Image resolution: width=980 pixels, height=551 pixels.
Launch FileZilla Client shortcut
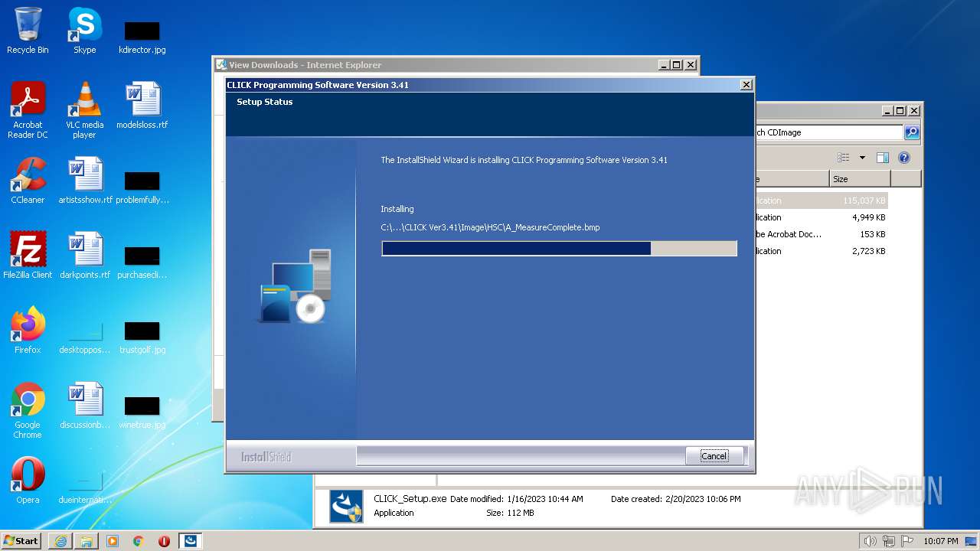(x=28, y=256)
